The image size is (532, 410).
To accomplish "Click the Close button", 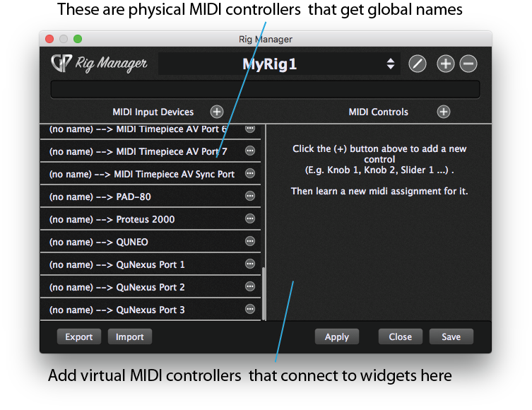I will pyautogui.click(x=401, y=336).
